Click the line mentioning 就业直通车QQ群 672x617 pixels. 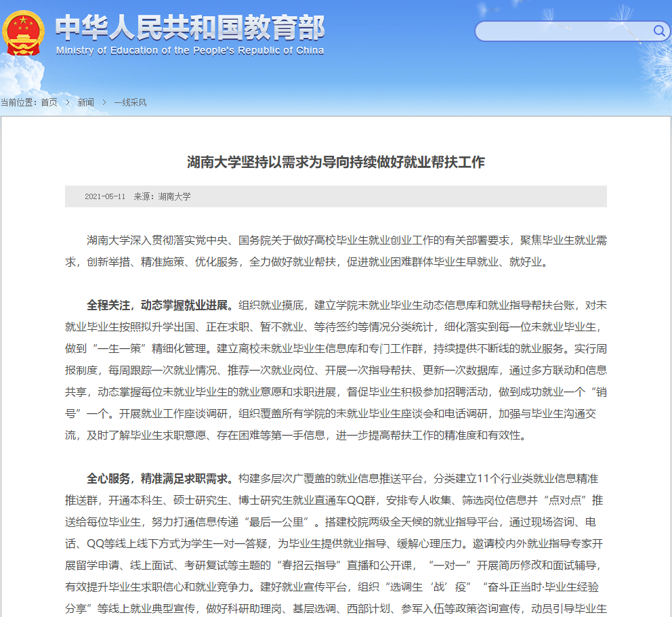(334, 501)
